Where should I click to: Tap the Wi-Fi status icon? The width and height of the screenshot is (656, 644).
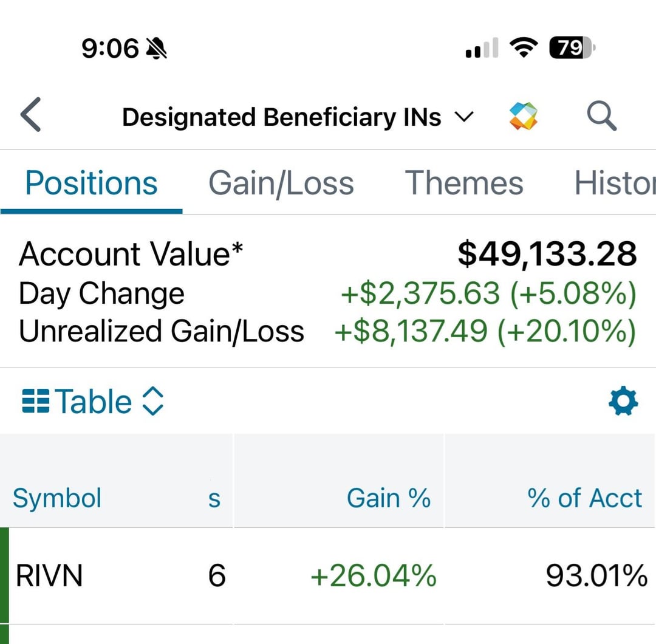tap(522, 47)
